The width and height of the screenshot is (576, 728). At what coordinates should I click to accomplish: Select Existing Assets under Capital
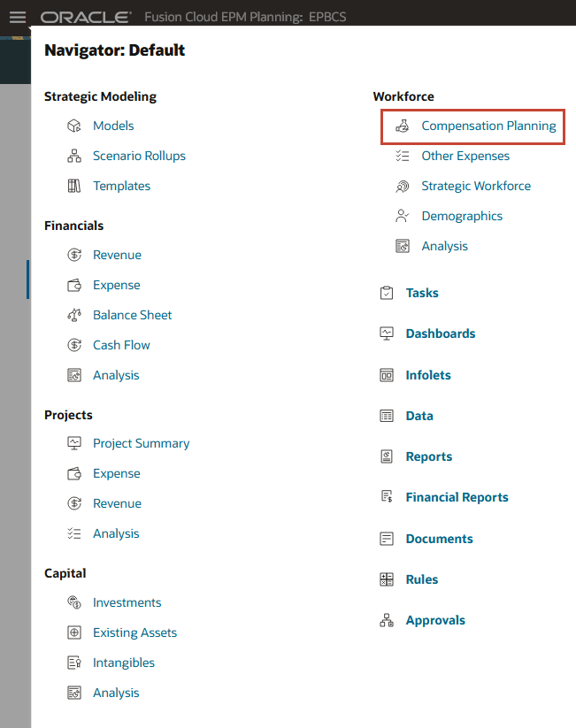[x=134, y=632]
